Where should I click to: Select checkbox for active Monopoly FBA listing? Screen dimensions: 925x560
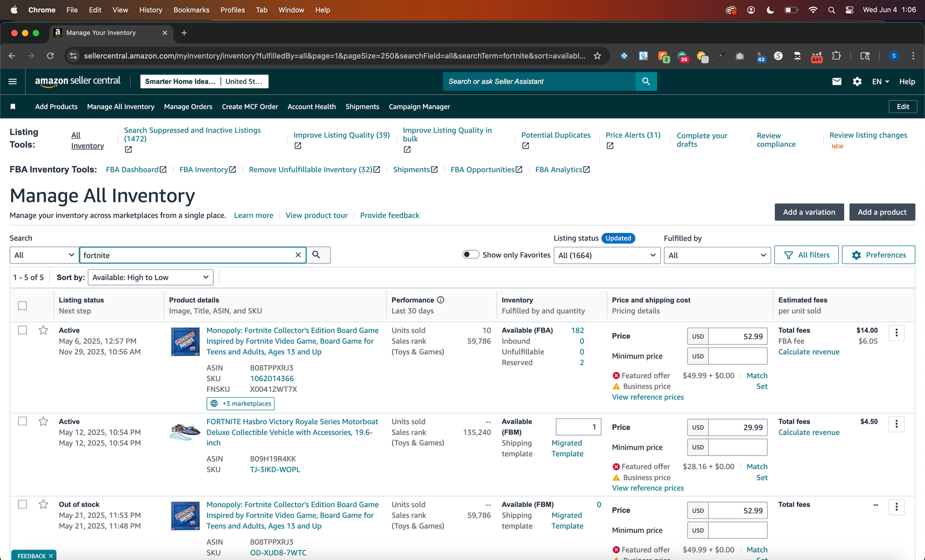[x=23, y=330]
